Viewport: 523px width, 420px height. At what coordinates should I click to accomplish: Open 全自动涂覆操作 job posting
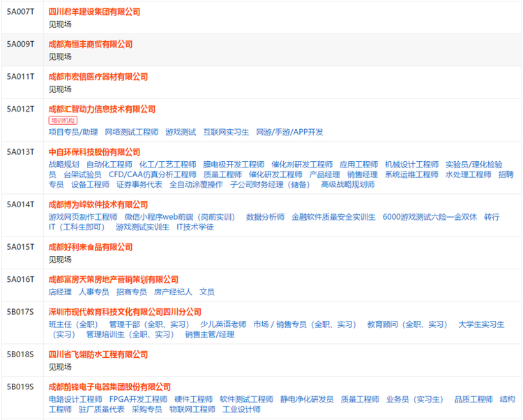[x=196, y=184]
